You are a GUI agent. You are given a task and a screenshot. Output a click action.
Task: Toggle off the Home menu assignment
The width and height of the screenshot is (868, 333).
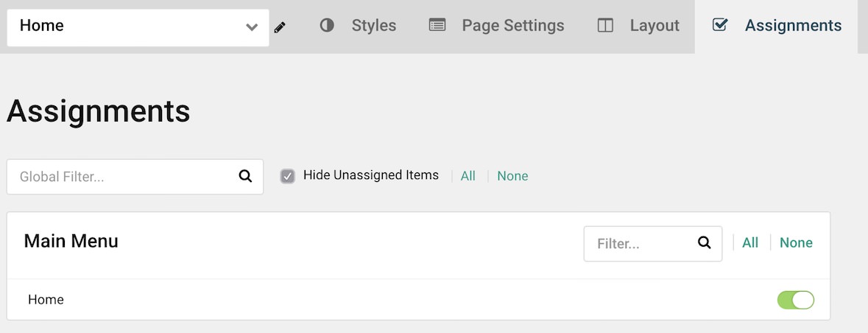pyautogui.click(x=795, y=300)
